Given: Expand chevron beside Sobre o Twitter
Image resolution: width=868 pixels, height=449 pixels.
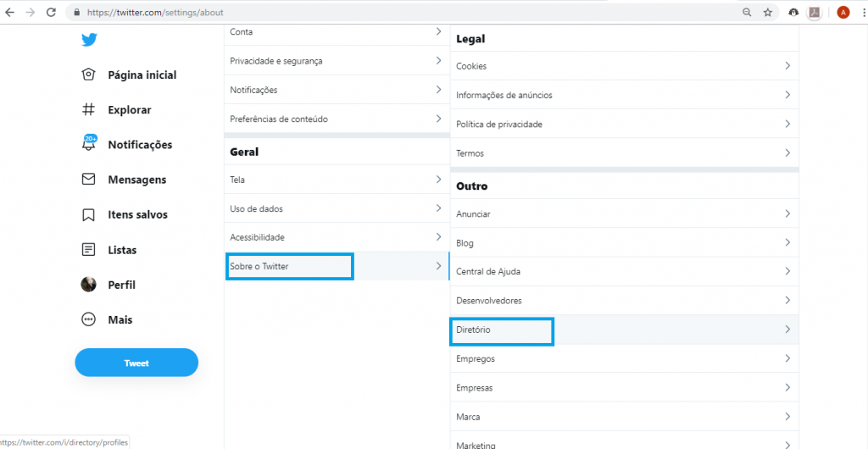Looking at the screenshot, I should [x=438, y=265].
